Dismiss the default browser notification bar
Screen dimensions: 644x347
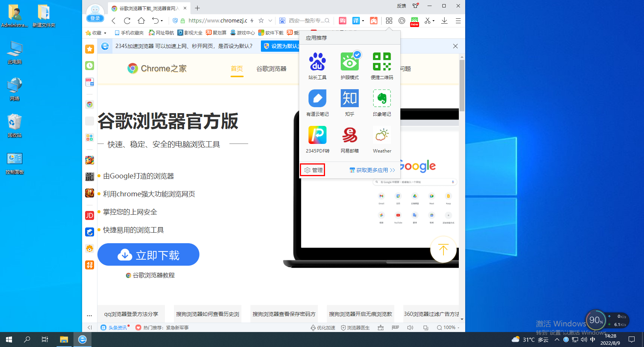coord(455,46)
